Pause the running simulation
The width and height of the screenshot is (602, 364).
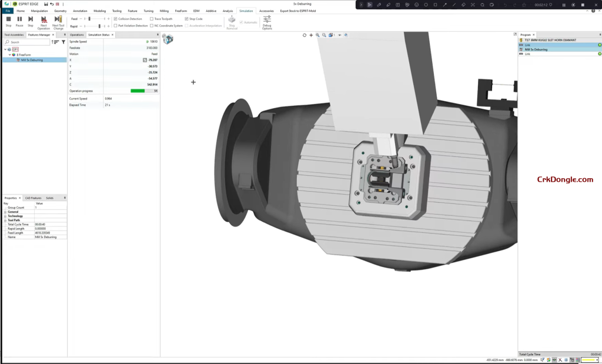19,19
